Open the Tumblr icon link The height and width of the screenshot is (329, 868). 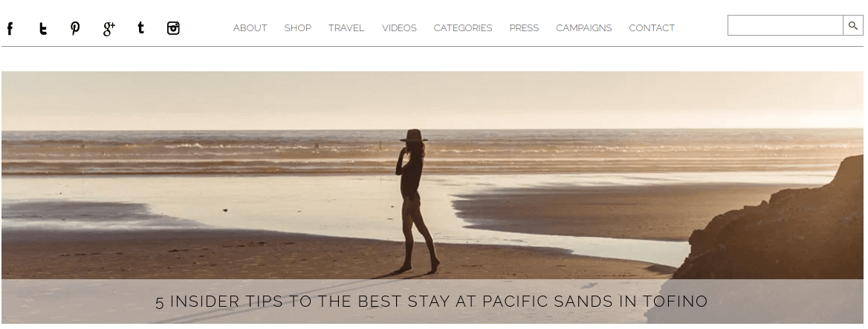(141, 27)
